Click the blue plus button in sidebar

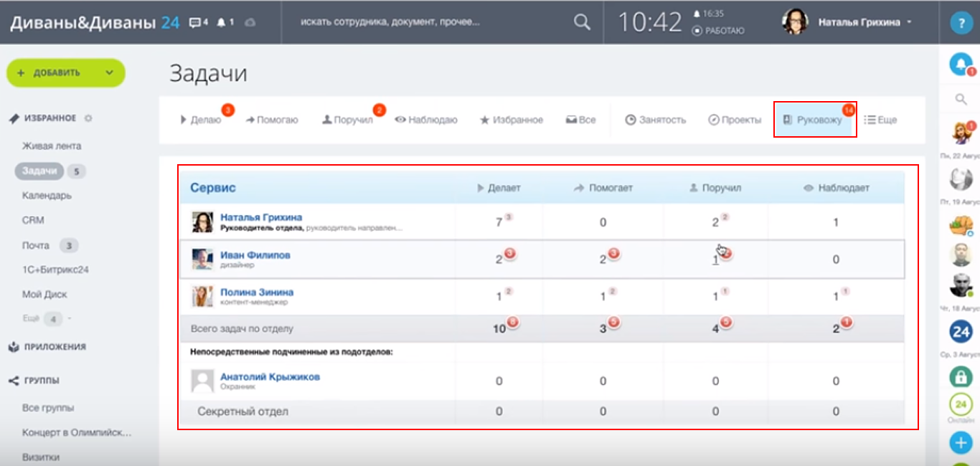(961, 442)
